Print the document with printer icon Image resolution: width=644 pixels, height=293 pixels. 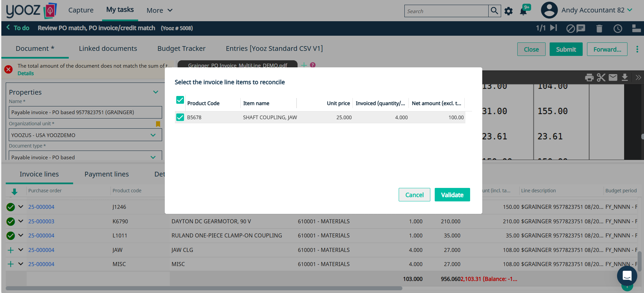pos(589,77)
